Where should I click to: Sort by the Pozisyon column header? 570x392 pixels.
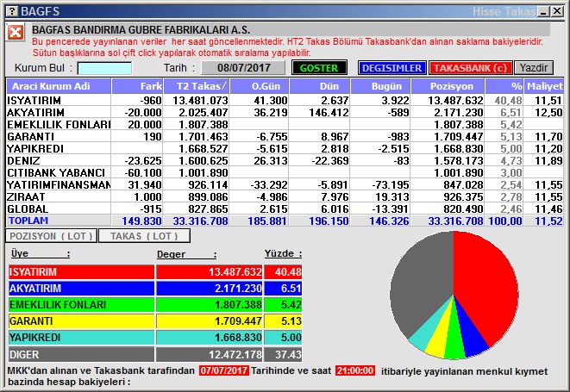448,86
